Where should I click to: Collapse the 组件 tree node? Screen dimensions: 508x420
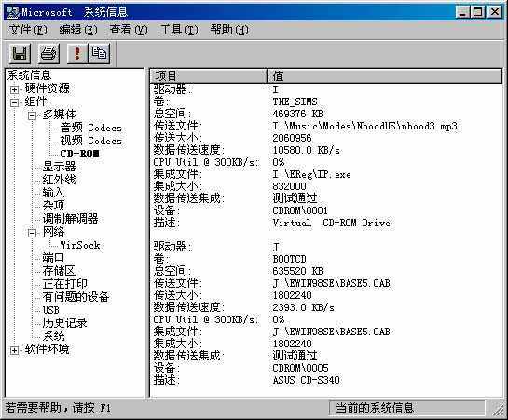(x=14, y=102)
